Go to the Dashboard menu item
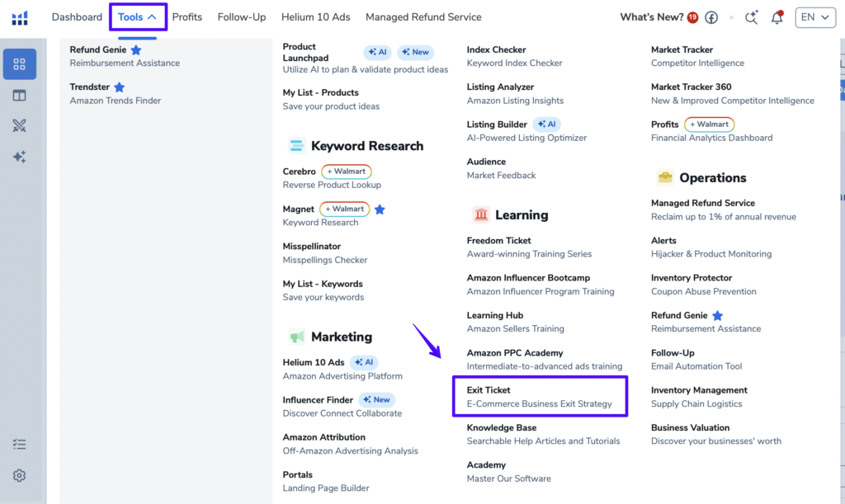 pyautogui.click(x=77, y=17)
